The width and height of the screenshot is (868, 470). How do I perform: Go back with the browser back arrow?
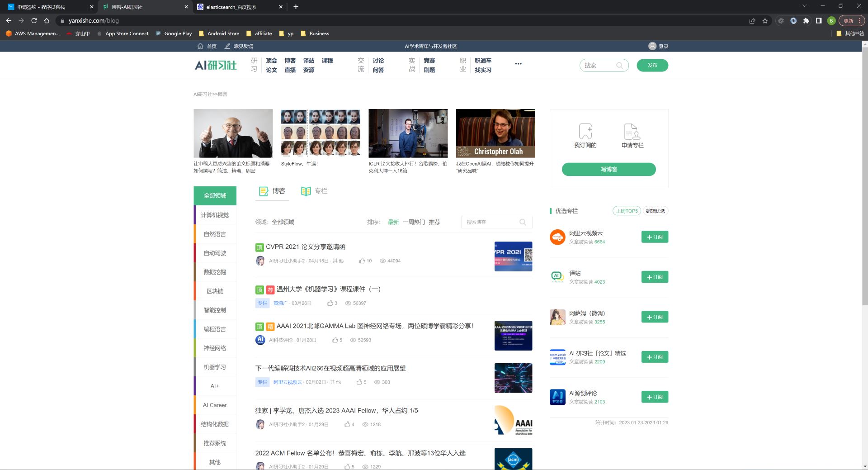pyautogui.click(x=9, y=20)
